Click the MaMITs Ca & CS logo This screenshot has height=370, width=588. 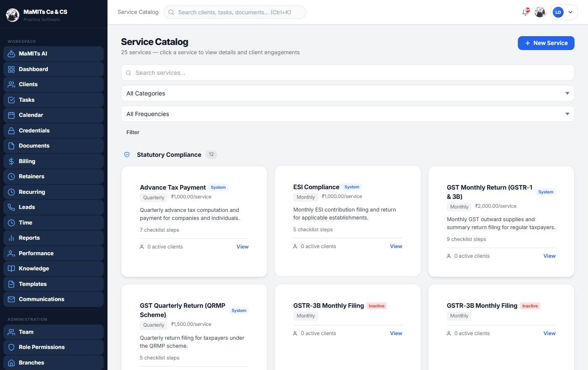(x=13, y=15)
